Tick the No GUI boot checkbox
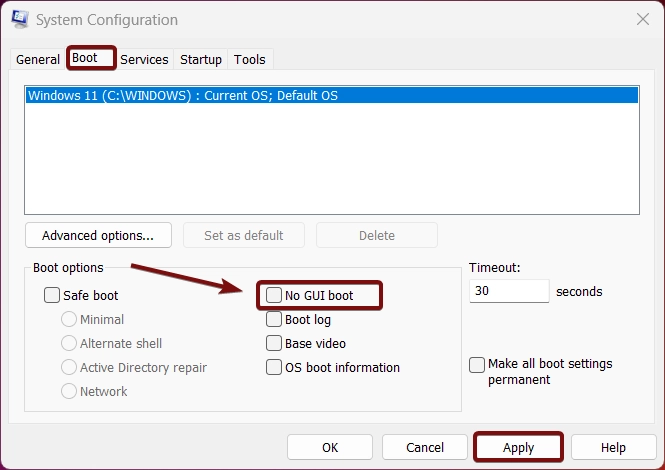The width and height of the screenshot is (665, 470). coord(274,295)
